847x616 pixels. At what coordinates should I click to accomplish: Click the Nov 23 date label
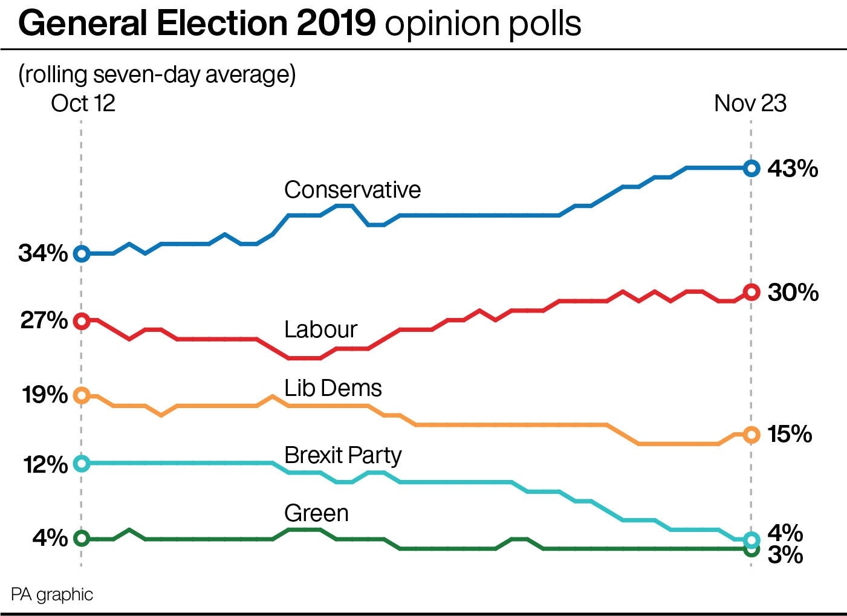coord(750,103)
